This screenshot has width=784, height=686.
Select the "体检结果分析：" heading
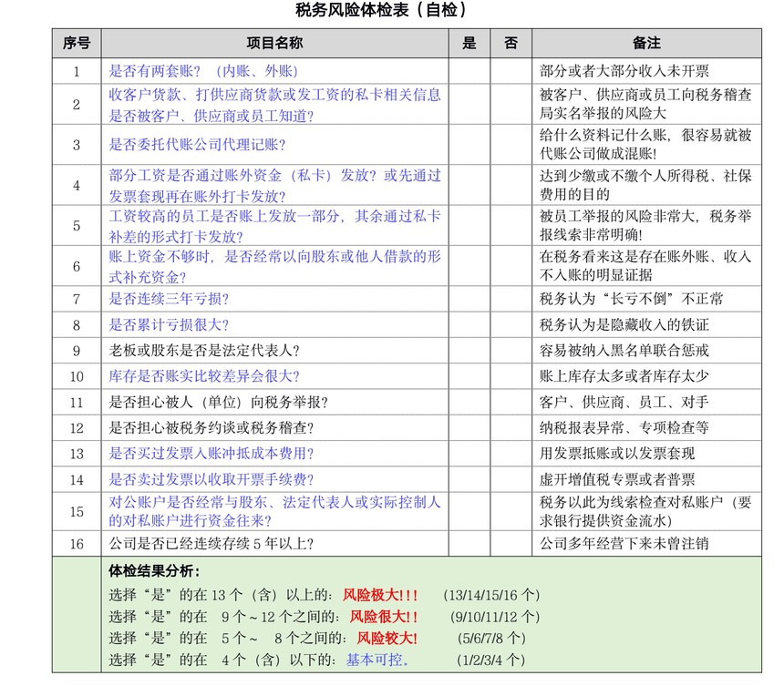pyautogui.click(x=154, y=571)
